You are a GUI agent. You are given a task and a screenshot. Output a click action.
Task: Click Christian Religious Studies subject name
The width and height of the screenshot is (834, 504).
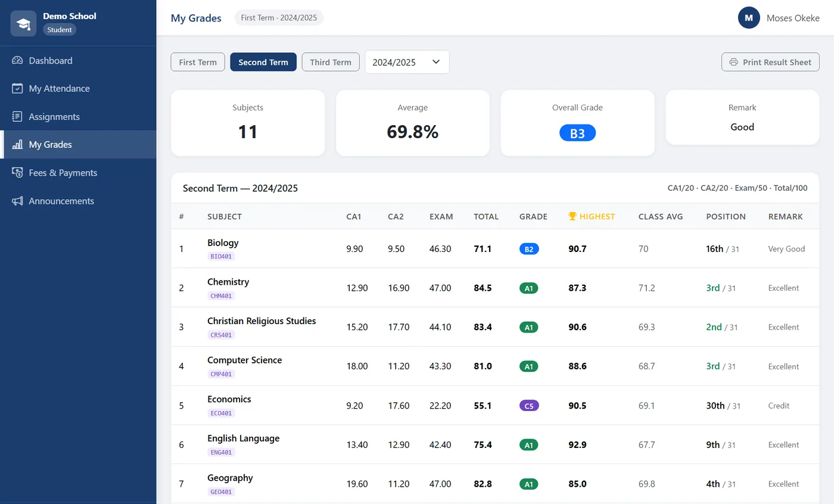(262, 321)
